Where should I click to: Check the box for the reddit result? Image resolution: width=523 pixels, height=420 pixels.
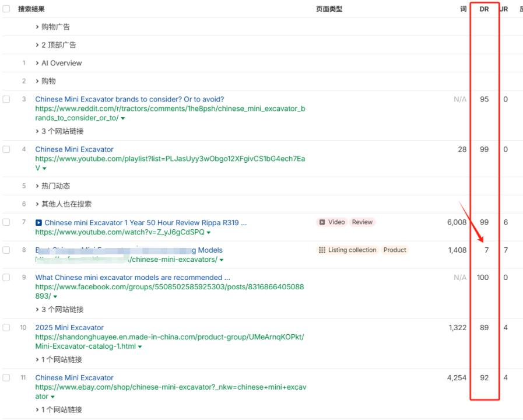pyautogui.click(x=6, y=99)
